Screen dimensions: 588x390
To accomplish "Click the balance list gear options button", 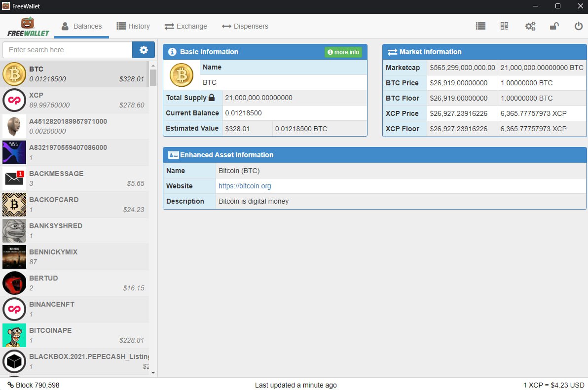I will click(x=143, y=50).
